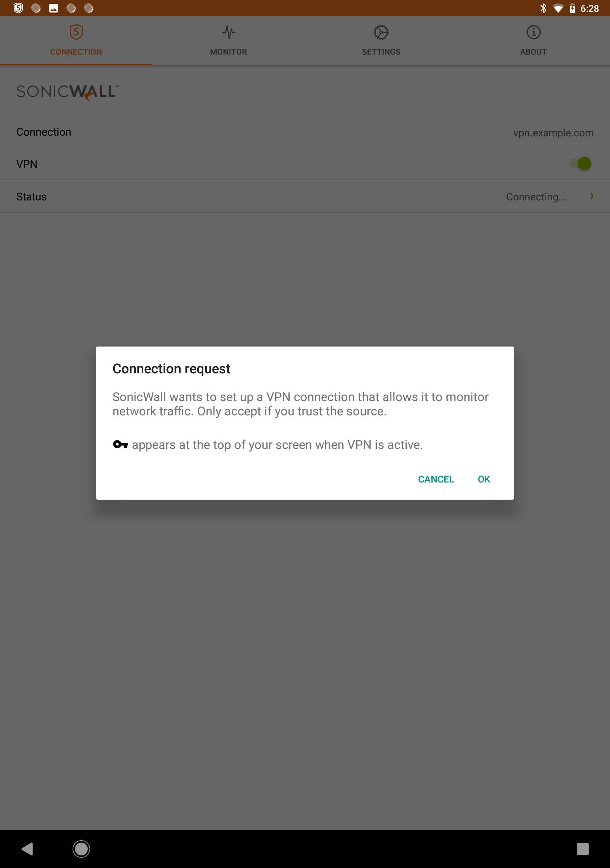Toggle the VPN switch off
Viewport: 610px width, 868px height.
581,164
